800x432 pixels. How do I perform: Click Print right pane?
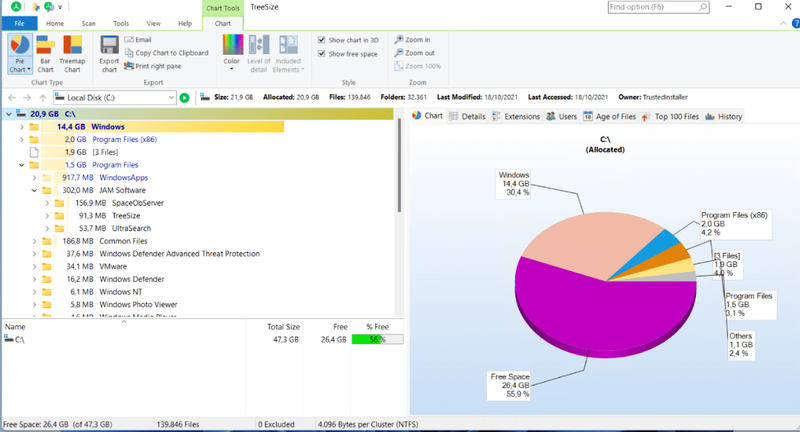[x=153, y=66]
